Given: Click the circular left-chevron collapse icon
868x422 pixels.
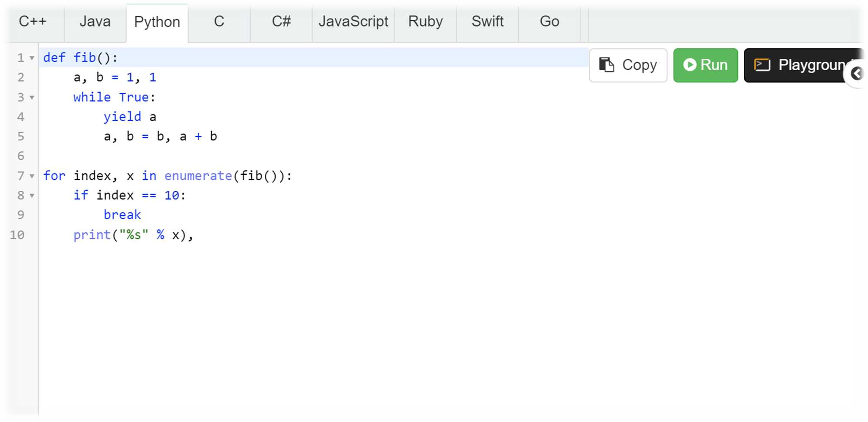Looking at the screenshot, I should (857, 74).
